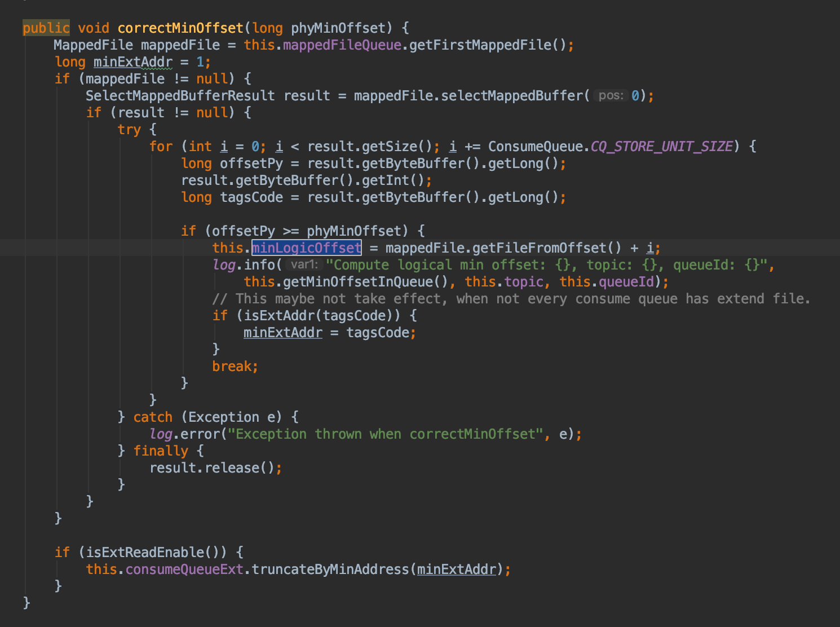840x627 pixels.
Task: Click minExtAddr = tagsCode assignment
Action: tap(330, 333)
